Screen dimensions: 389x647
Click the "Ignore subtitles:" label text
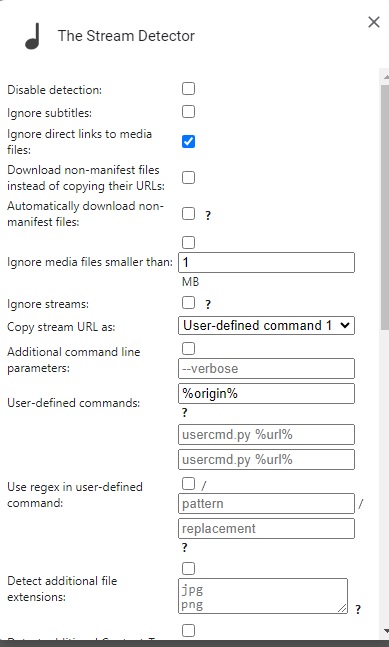[x=50, y=113]
